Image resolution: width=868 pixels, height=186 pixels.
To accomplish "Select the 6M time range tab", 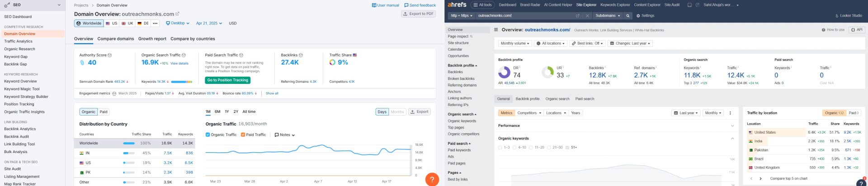I will (217, 112).
